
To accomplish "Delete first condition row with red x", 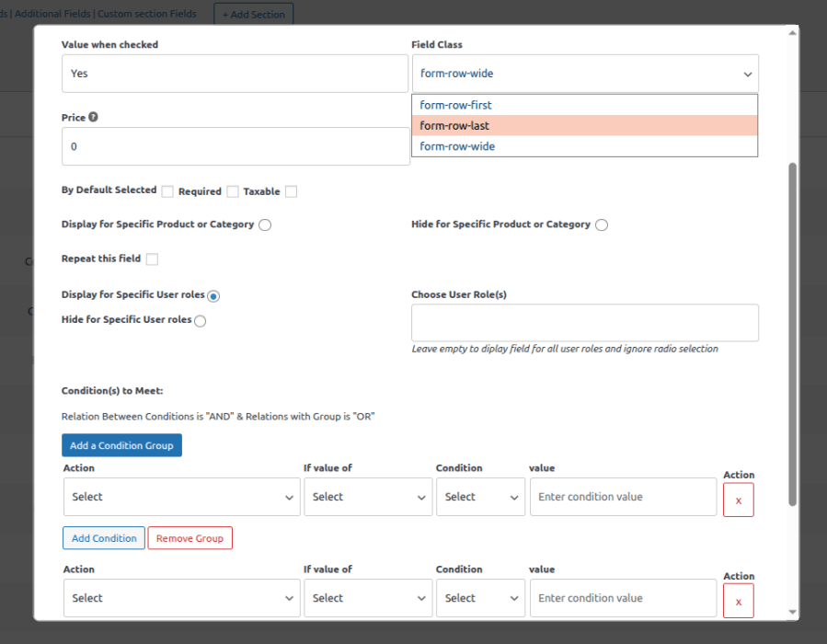I will pos(738,500).
